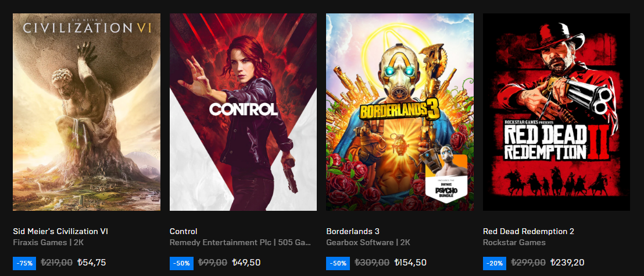Click the ₺49,50 discounted price
Screen dimensions: 644x276
tap(246, 263)
